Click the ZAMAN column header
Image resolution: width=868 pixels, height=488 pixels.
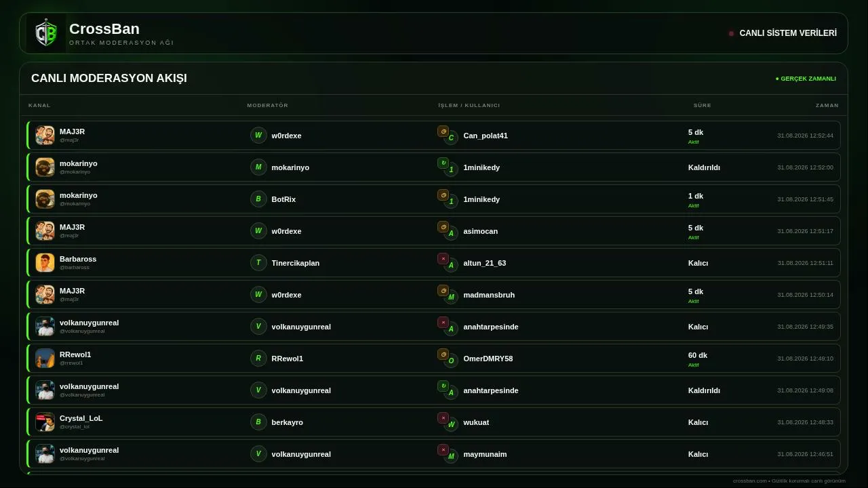click(x=827, y=105)
